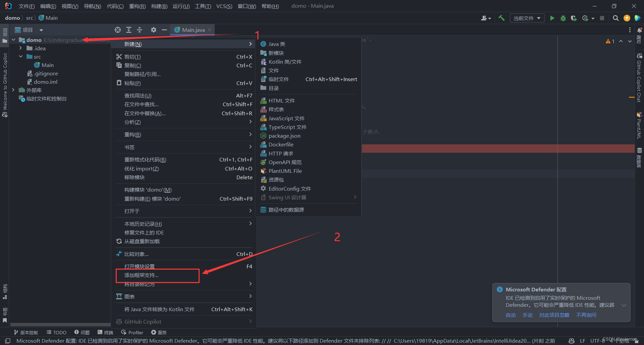The image size is (644, 345).
Task: Click 对此项目忽略 in the notification
Action: pos(554,315)
